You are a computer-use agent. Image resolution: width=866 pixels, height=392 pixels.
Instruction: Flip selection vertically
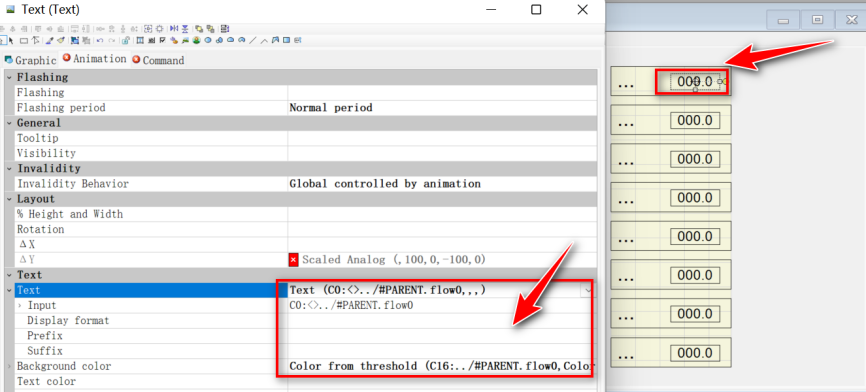[185, 29]
